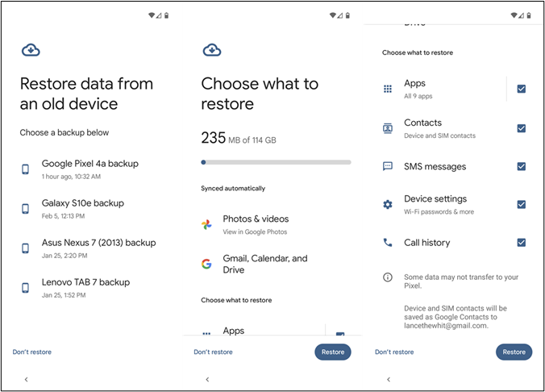Screen dimensions: 545x392
Task: Choose the Asus Nexus 7 (2013) backup
Action: click(x=98, y=247)
